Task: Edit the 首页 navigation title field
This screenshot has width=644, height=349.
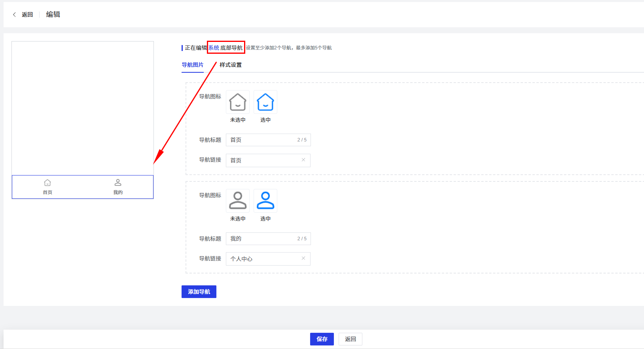Action: tap(261, 140)
